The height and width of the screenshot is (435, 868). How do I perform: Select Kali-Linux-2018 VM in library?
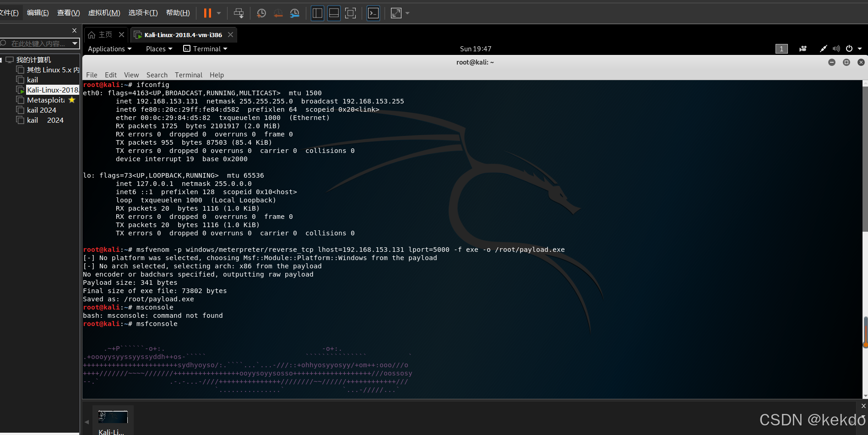pyautogui.click(x=48, y=90)
